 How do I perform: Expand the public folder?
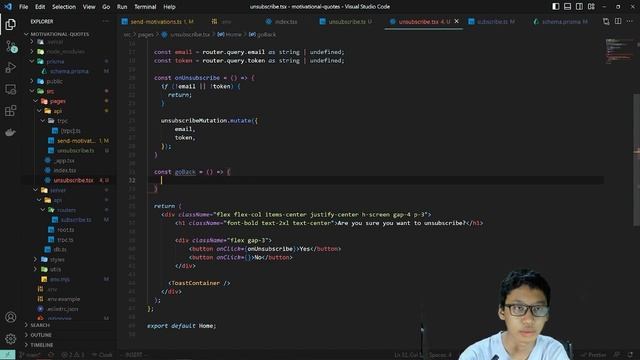[x=54, y=81]
